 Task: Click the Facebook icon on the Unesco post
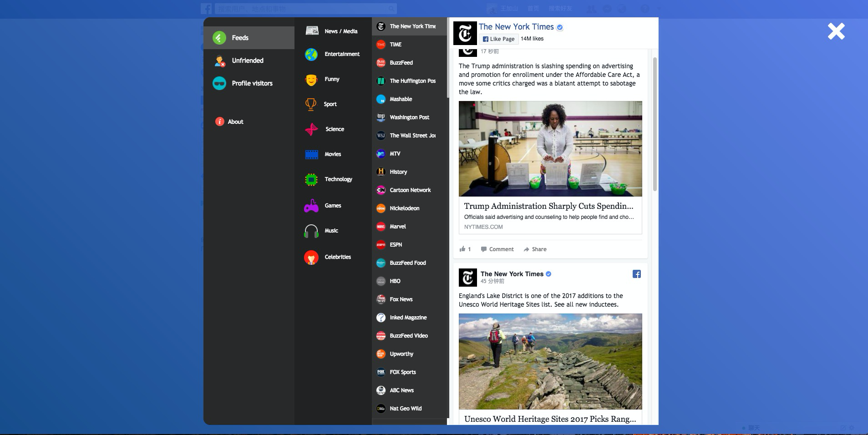click(637, 274)
